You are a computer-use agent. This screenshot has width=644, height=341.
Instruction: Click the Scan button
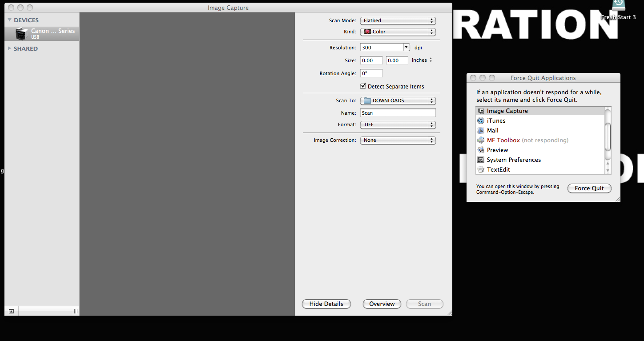pyautogui.click(x=425, y=304)
